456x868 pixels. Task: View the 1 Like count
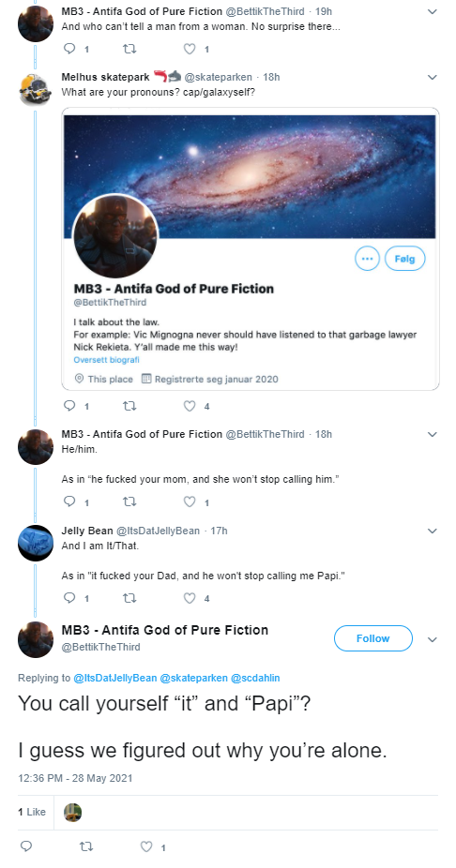[32, 812]
